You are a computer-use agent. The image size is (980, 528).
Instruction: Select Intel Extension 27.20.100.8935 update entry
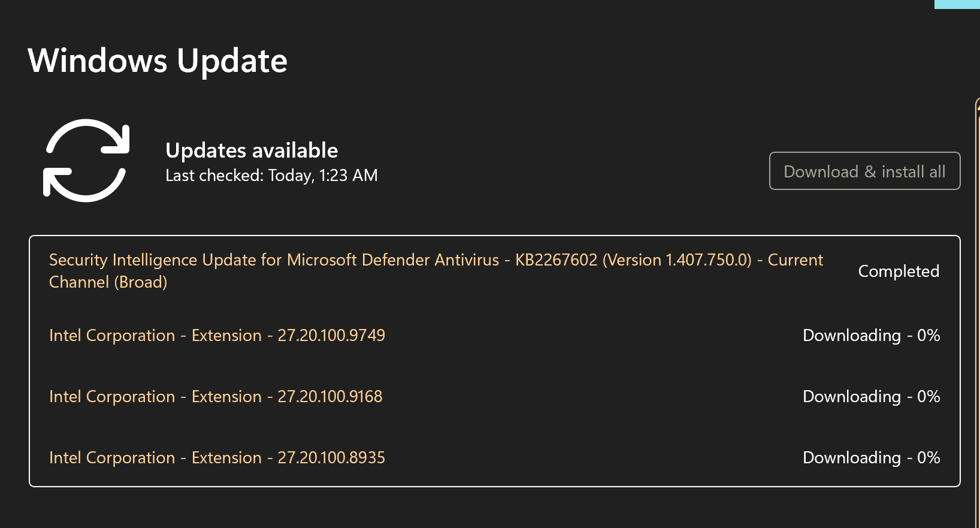[217, 458]
